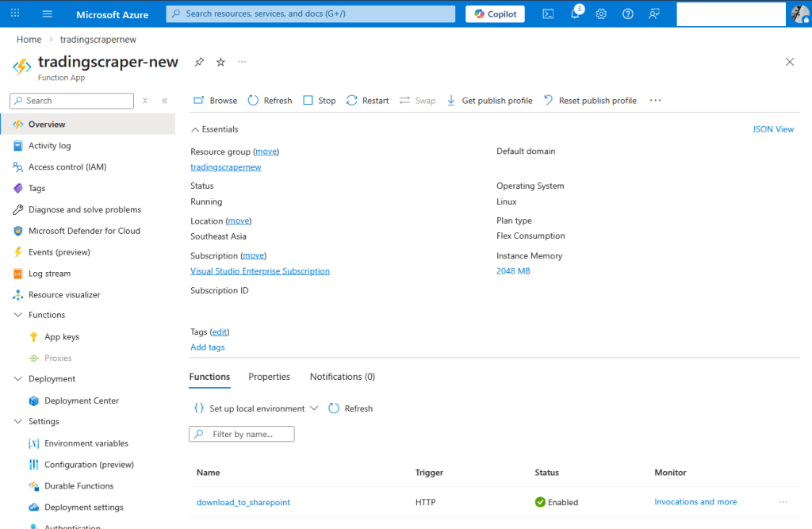The image size is (812, 529).
Task: Click Reset publish profile
Action: point(590,101)
